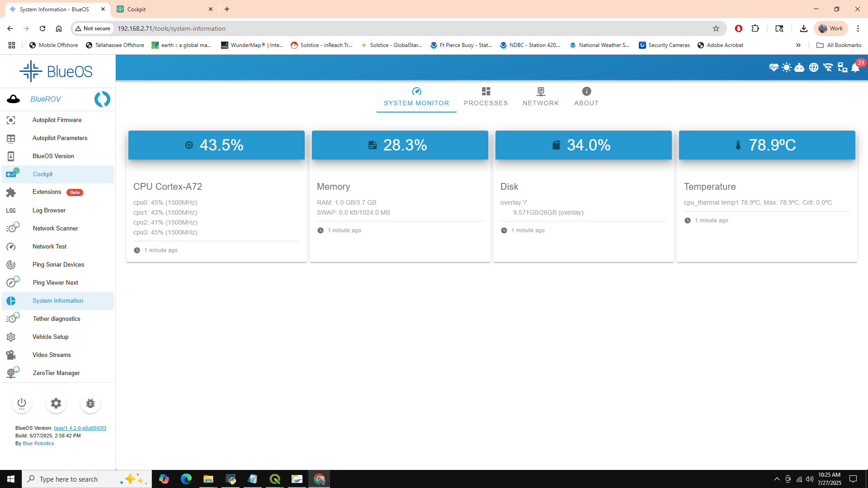Click the BlueOS version tag link
This screenshot has height=488, width=868.
coord(80,428)
